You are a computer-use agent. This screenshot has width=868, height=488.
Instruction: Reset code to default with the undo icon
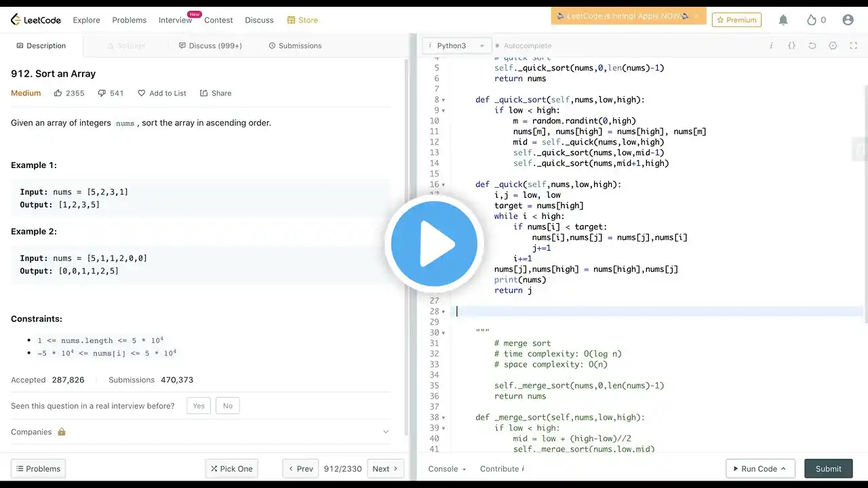coord(812,45)
